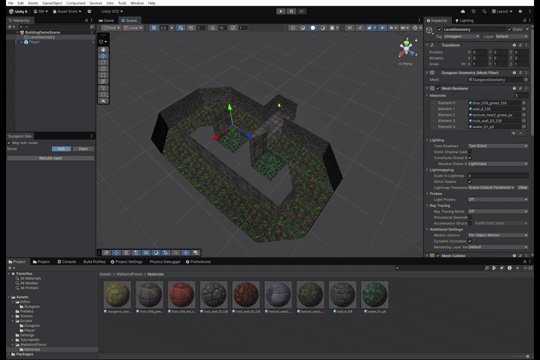Screen dimensions: 540x360
Task: Toggle grid visibility icon in scene toolbar
Action: (154, 28)
